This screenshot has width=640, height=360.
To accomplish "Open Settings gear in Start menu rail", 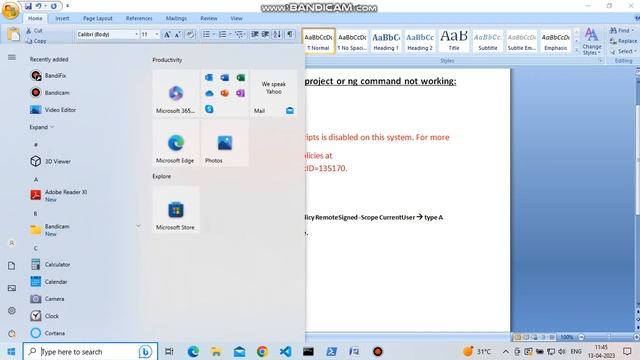I will point(12,311).
